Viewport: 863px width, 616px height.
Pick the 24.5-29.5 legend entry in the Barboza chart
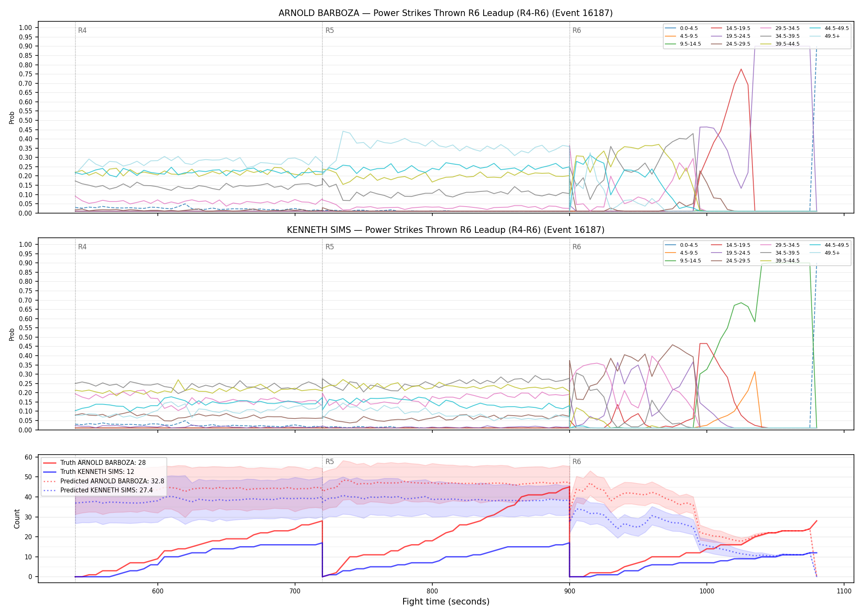[731, 44]
